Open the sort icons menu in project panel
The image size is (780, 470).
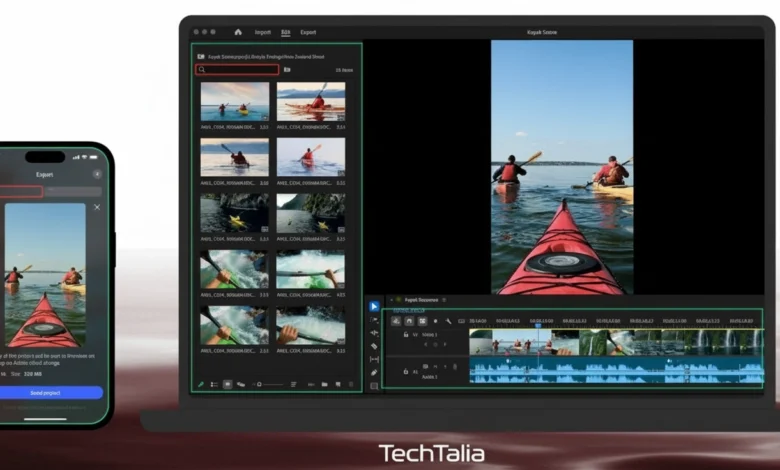click(294, 384)
